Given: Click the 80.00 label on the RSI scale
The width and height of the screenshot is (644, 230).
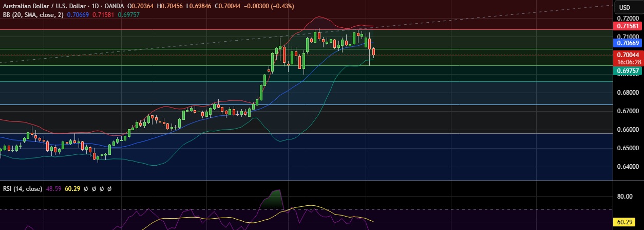Looking at the screenshot, I should (624, 197).
